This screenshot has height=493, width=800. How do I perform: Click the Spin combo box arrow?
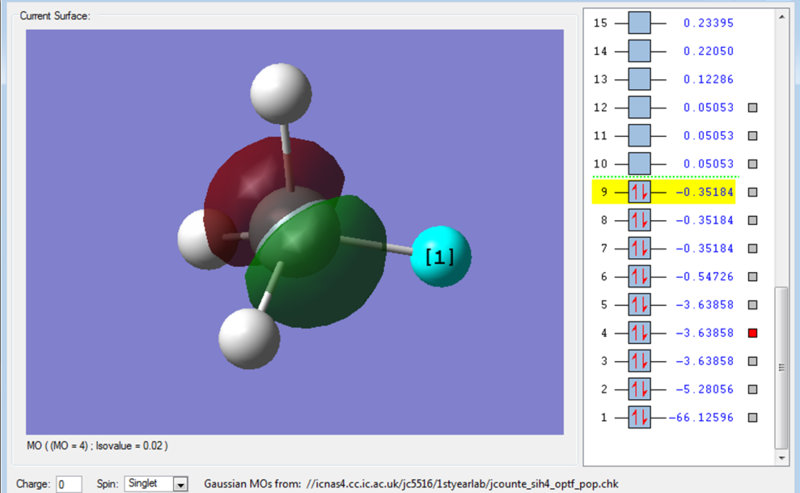[181, 484]
